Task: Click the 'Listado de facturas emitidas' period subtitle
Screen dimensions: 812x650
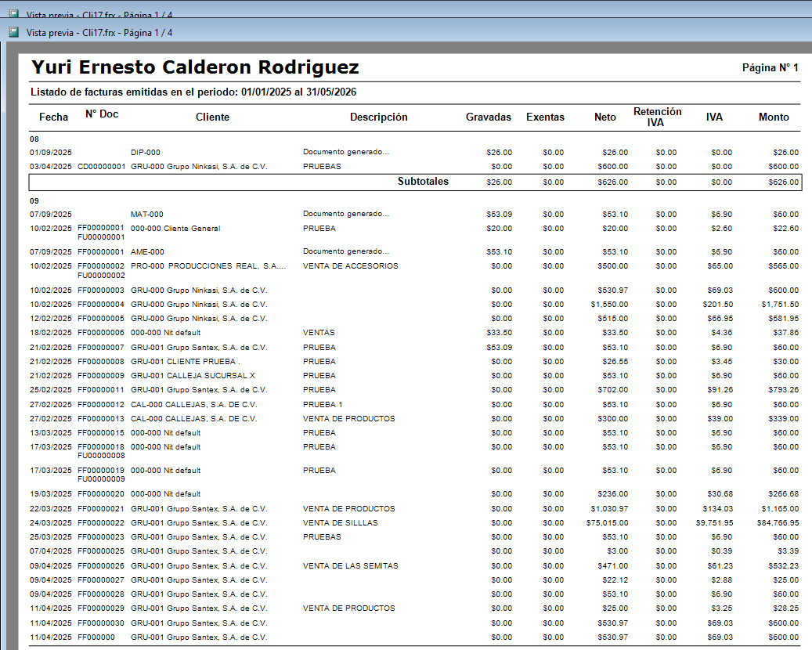Action: pos(193,92)
